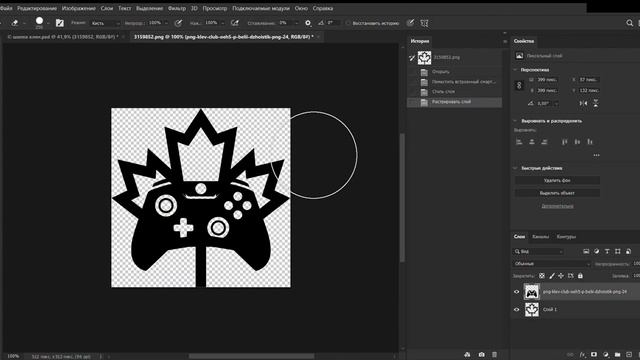
Task: Click the Удалить фон button
Action: [557, 180]
